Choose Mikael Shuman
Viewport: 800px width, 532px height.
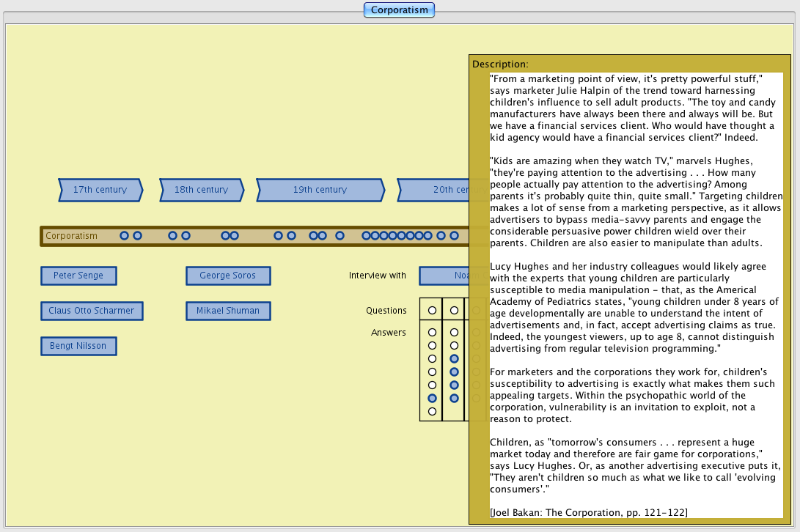coord(228,311)
